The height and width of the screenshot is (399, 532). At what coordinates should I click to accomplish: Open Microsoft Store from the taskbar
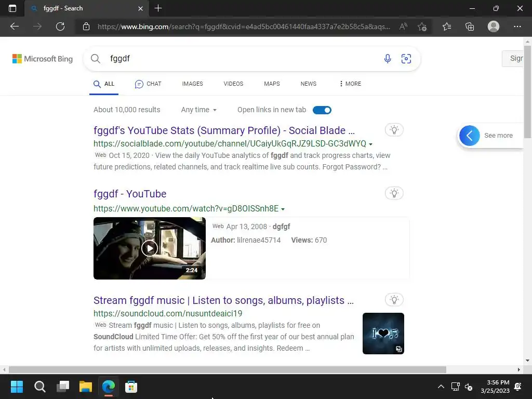click(131, 387)
